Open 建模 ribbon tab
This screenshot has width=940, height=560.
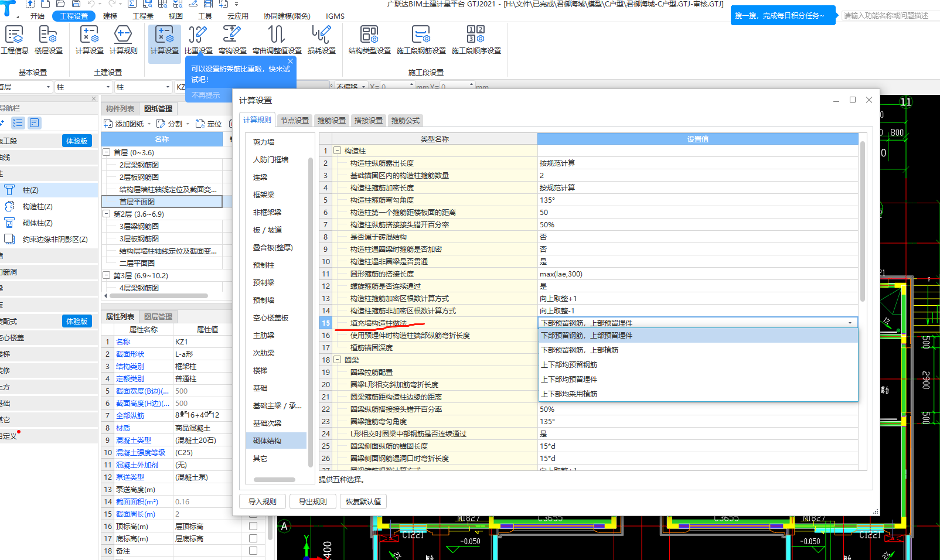click(x=110, y=16)
